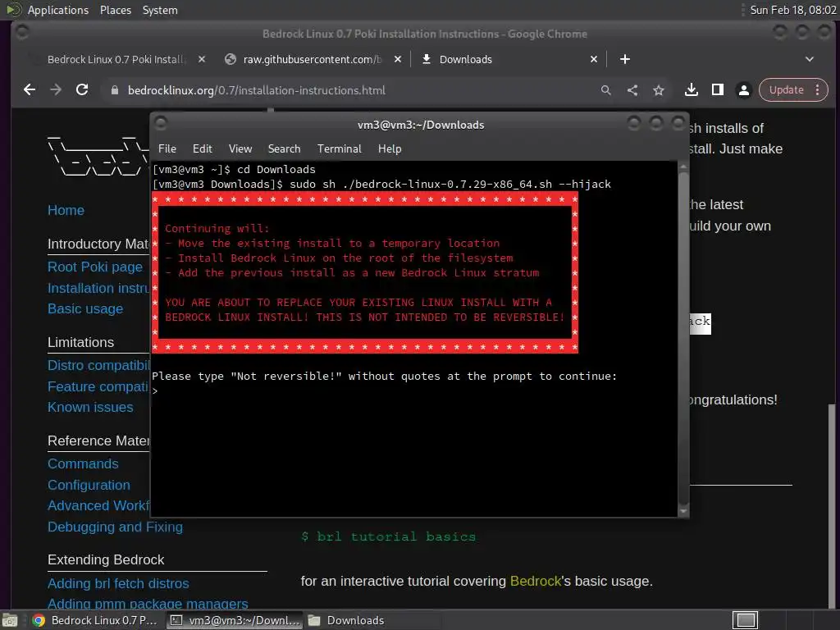Go back in Chrome

(30, 90)
